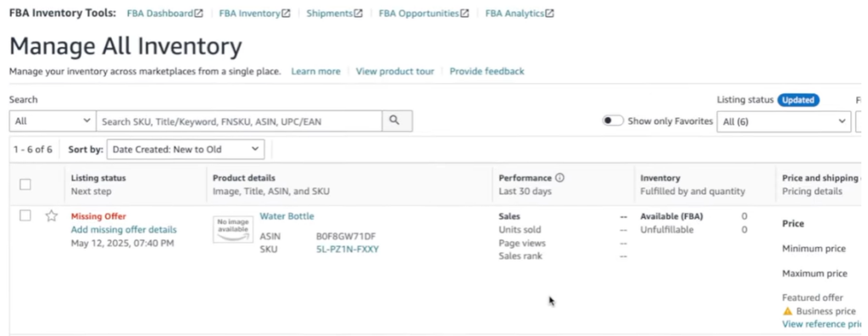Click the View reference price link

[821, 324]
